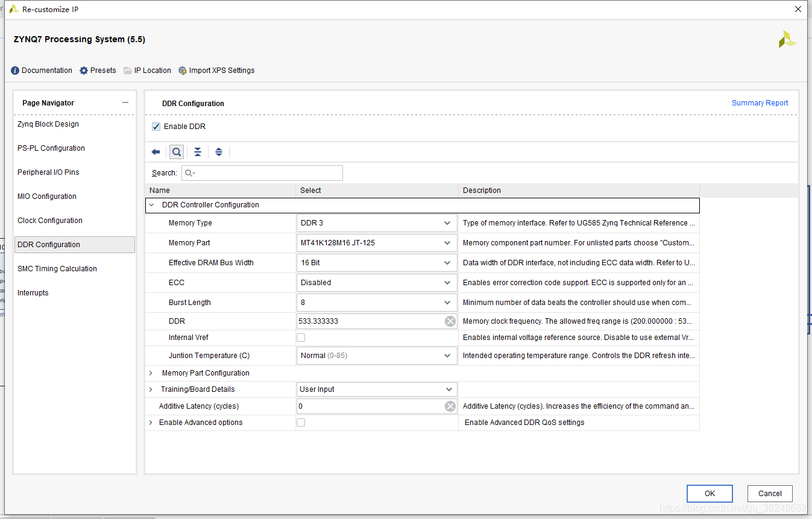Uncheck Enable DDR checkbox

(x=156, y=127)
